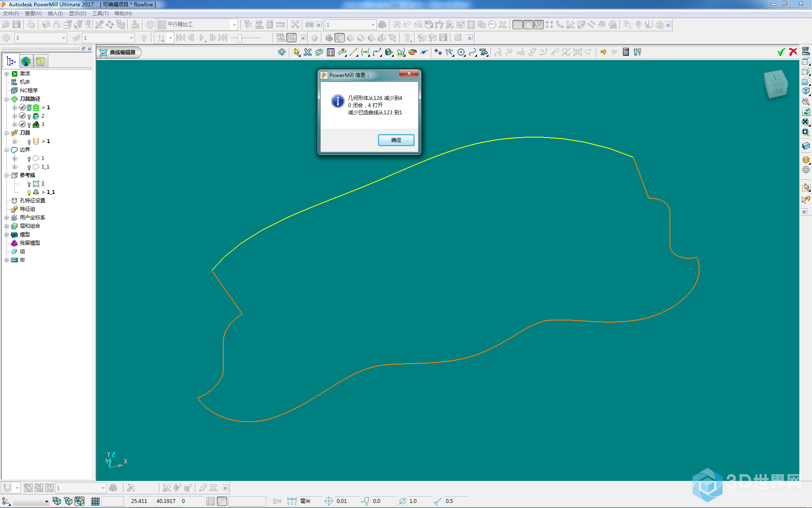Open the 平行精加工 strategy dropdown
The image size is (812, 508).
[x=234, y=25]
